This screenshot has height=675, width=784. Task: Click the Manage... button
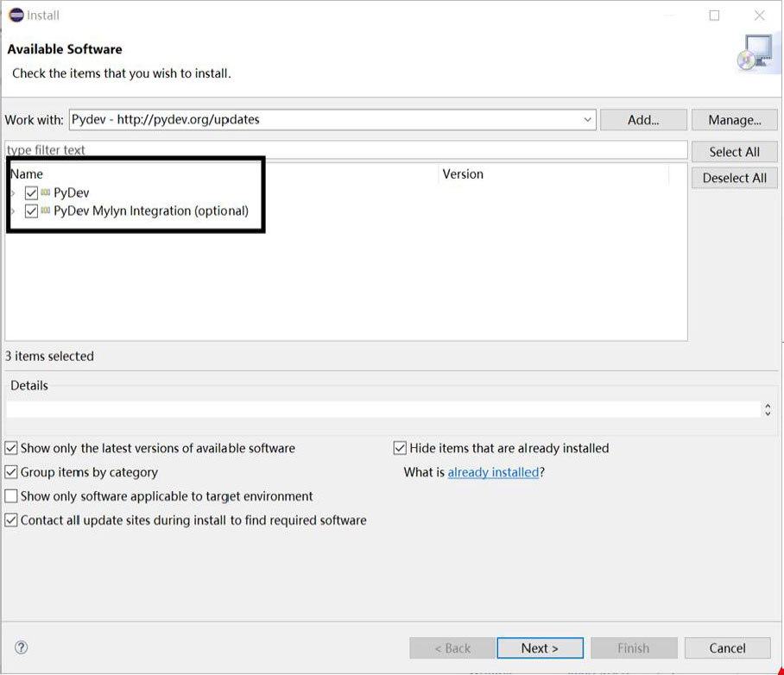coord(735,120)
